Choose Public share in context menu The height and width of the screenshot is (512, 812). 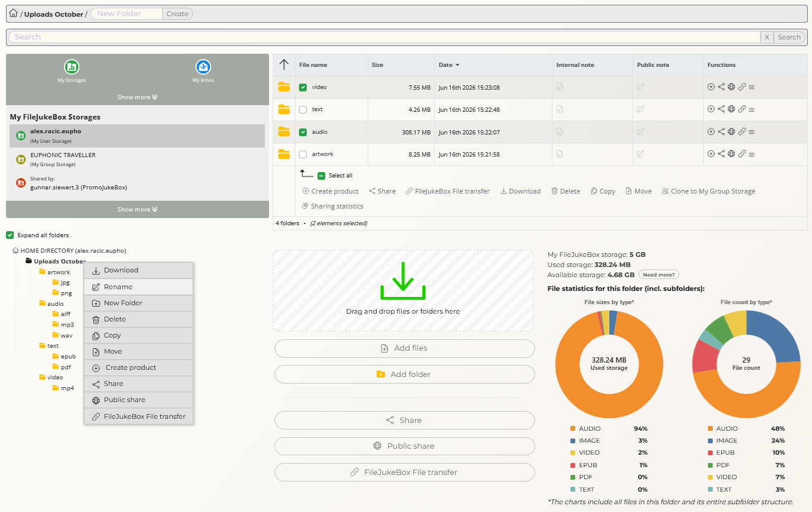(139, 400)
